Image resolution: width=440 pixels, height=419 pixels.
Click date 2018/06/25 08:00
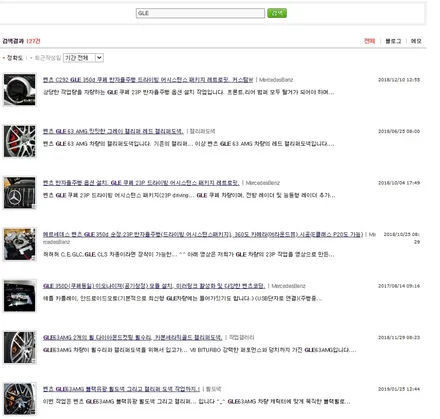(399, 131)
